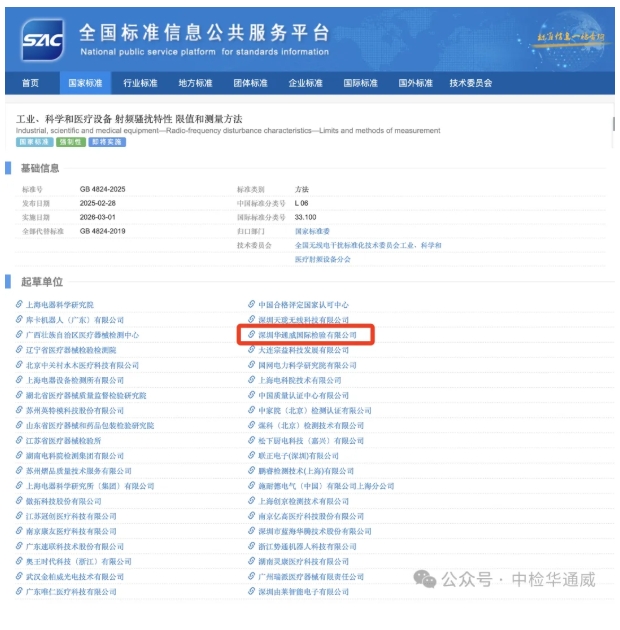Open the 南京亿高医疗科技股份有限公司 link
620x630 pixels.
[x=311, y=516]
